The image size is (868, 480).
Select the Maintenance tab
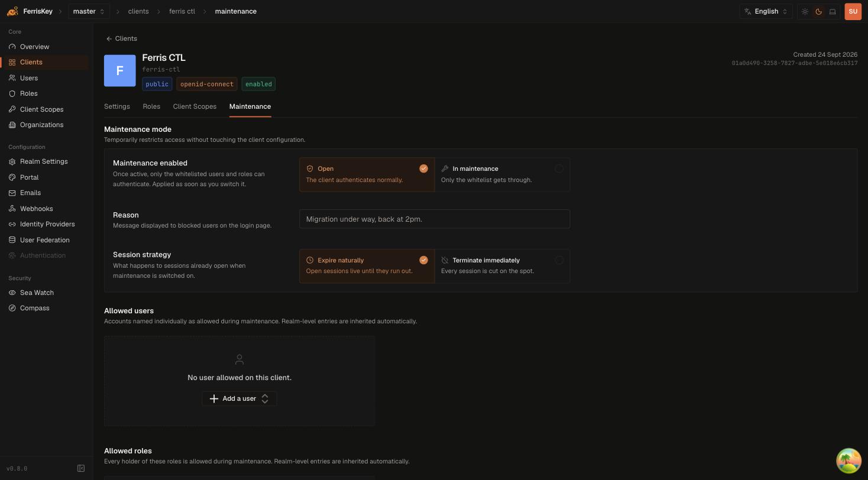click(250, 106)
